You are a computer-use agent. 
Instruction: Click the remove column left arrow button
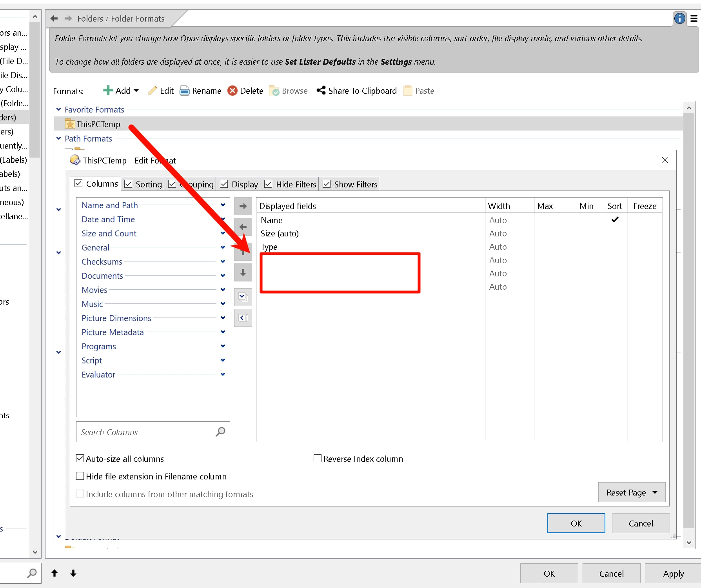(x=243, y=227)
